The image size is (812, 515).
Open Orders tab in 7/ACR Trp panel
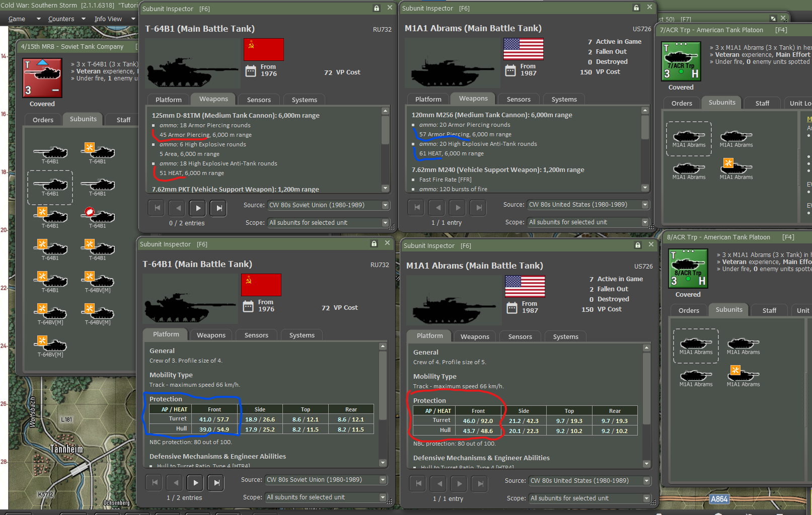tap(682, 103)
